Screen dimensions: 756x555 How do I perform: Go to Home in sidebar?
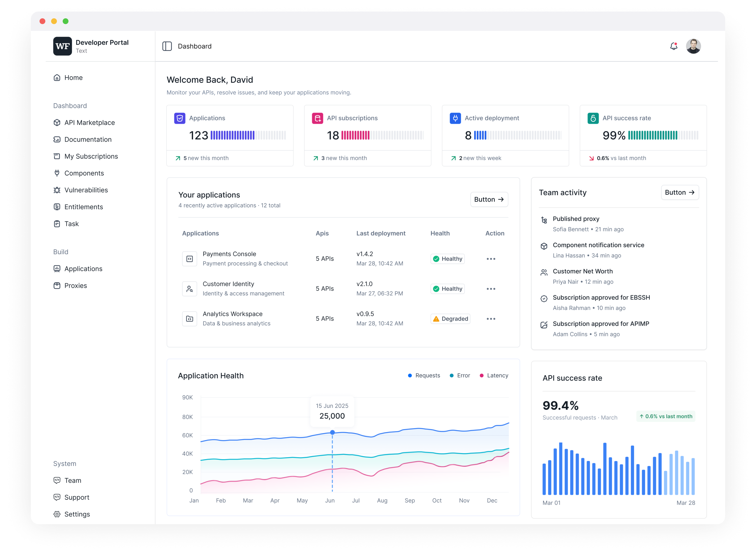(x=68, y=78)
